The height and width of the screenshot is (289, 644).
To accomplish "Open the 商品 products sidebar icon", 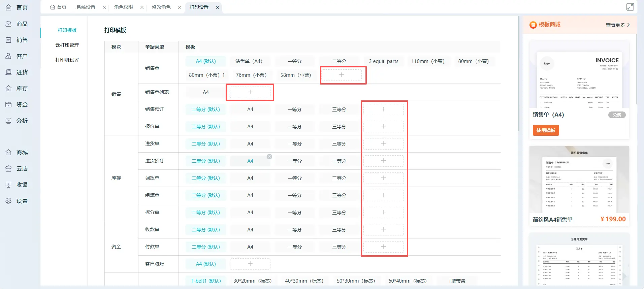I will click(x=9, y=24).
